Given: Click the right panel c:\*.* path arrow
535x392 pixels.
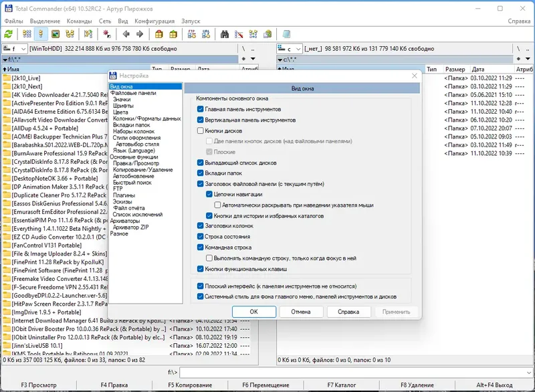Looking at the screenshot, I should click(x=280, y=60).
